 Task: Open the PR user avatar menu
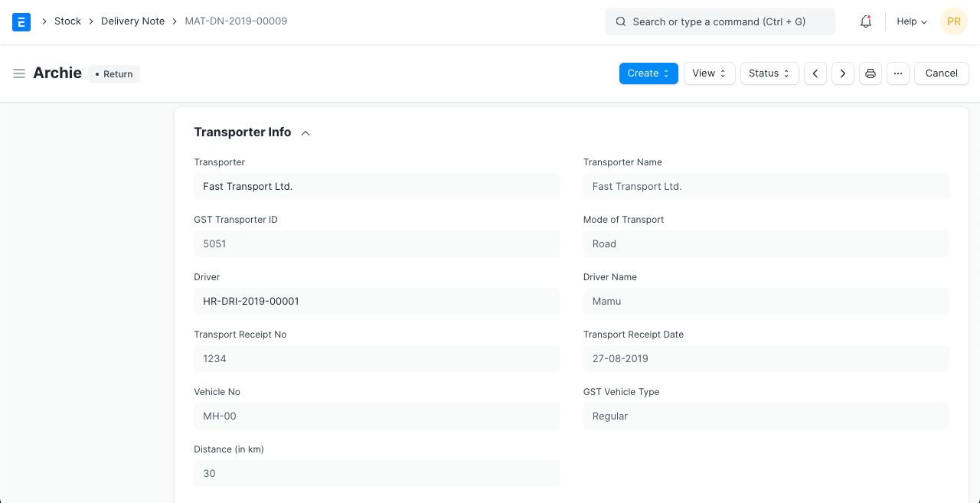(954, 21)
